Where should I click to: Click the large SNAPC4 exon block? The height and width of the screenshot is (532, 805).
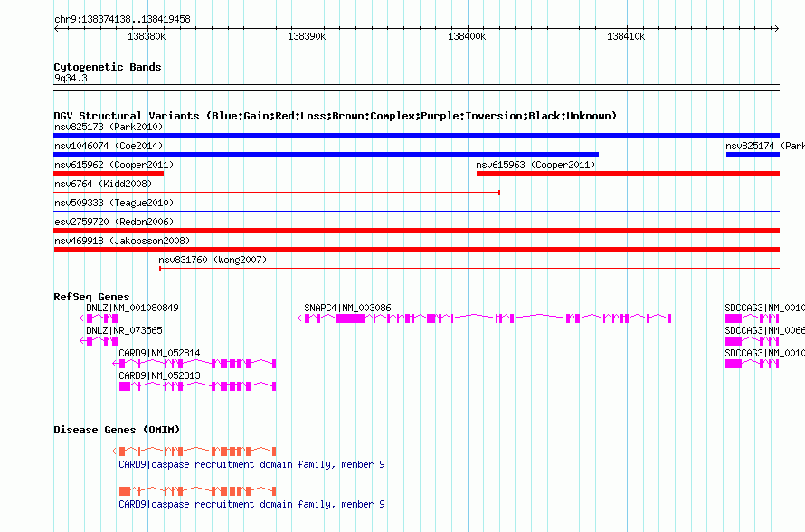[x=351, y=318]
